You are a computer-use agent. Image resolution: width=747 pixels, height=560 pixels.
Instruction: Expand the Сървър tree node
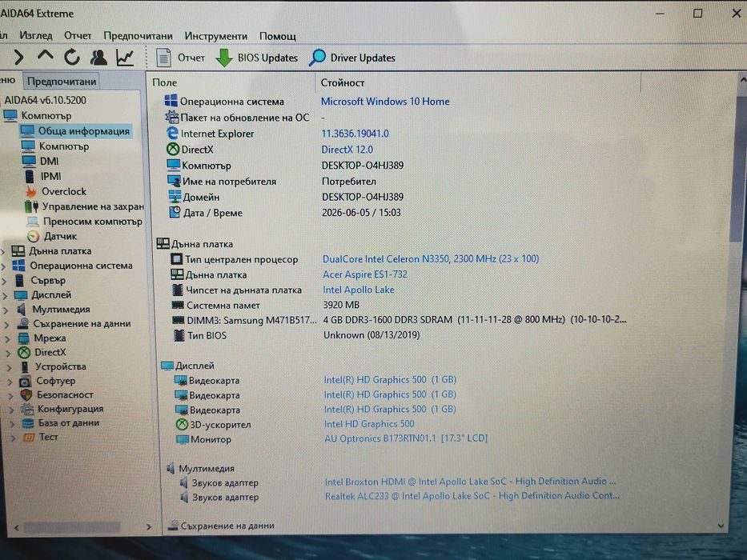pyautogui.click(x=5, y=281)
